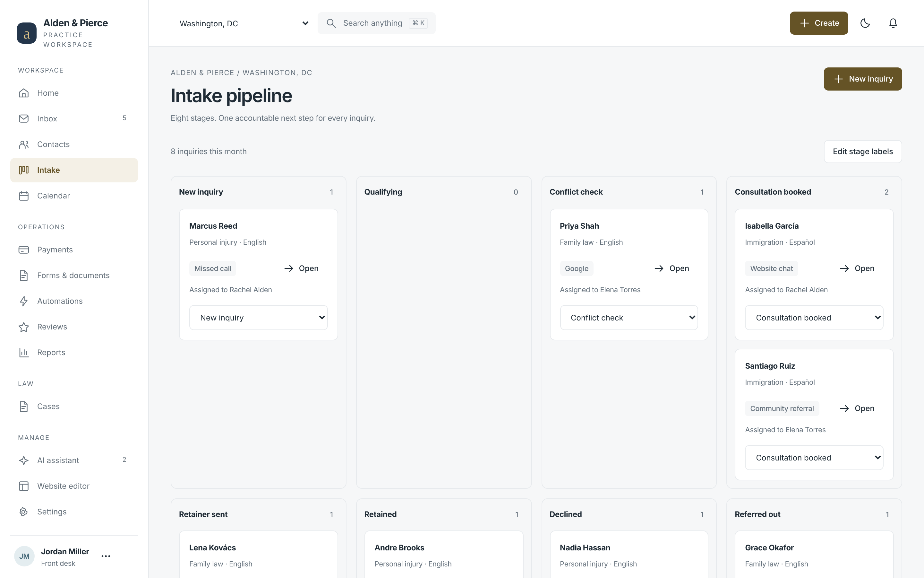The height and width of the screenshot is (578, 924).
Task: Open Marcus Reed's stage dropdown
Action: 259,317
